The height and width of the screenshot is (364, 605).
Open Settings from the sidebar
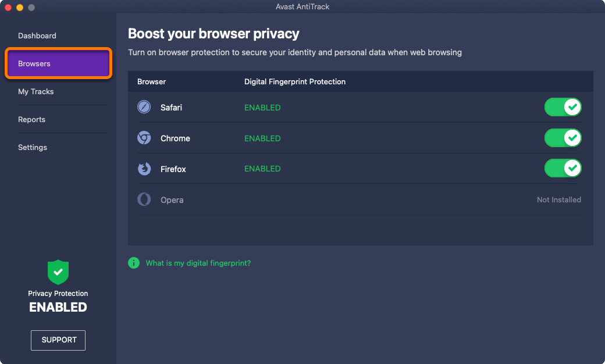coord(33,147)
